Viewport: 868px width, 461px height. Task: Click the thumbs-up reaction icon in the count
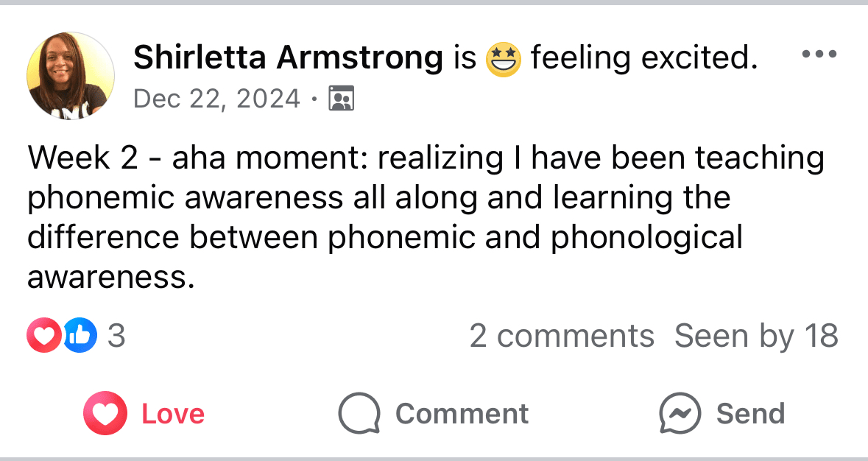tap(80, 335)
